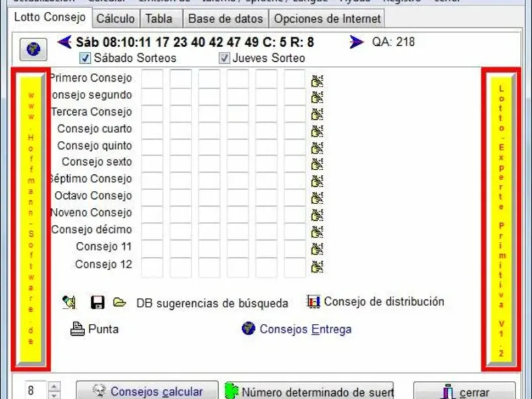The height and width of the screenshot is (399, 532).
Task: Click dice icon beside Primero Consejo row
Action: pos(317,81)
